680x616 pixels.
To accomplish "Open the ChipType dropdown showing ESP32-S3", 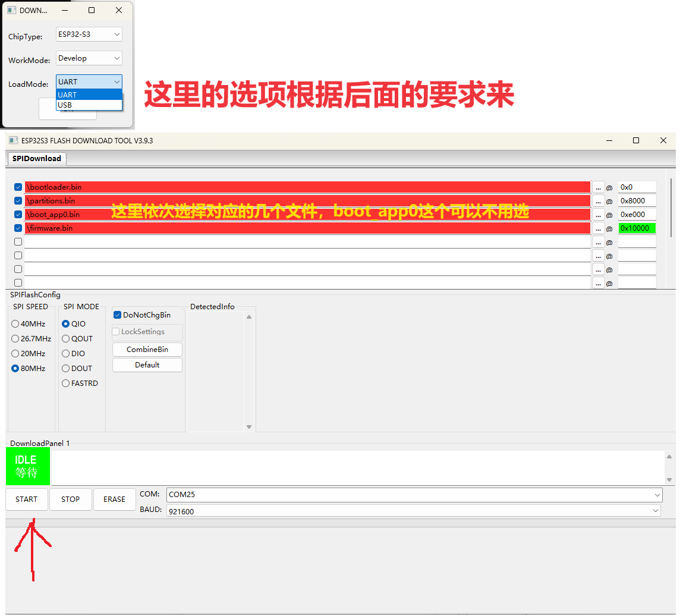I will (x=89, y=34).
